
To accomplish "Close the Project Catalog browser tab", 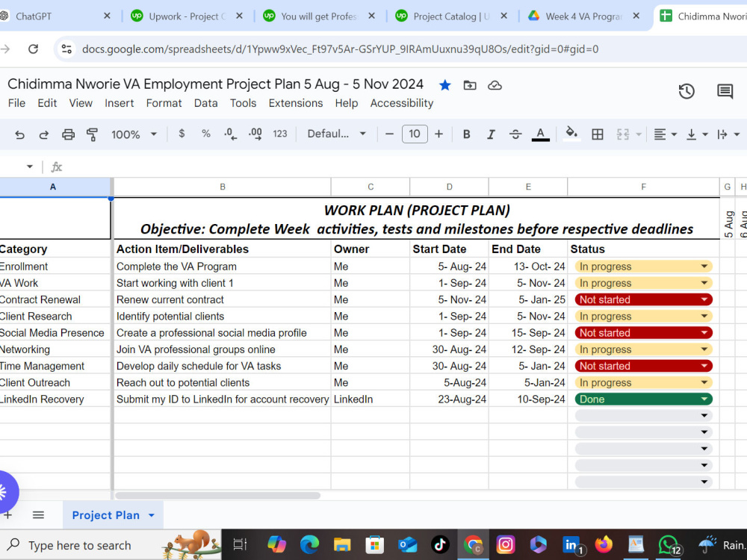I will 503,16.
